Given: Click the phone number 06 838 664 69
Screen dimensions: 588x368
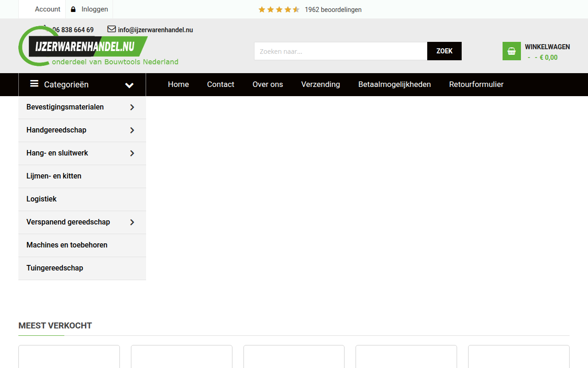Looking at the screenshot, I should click(73, 30).
